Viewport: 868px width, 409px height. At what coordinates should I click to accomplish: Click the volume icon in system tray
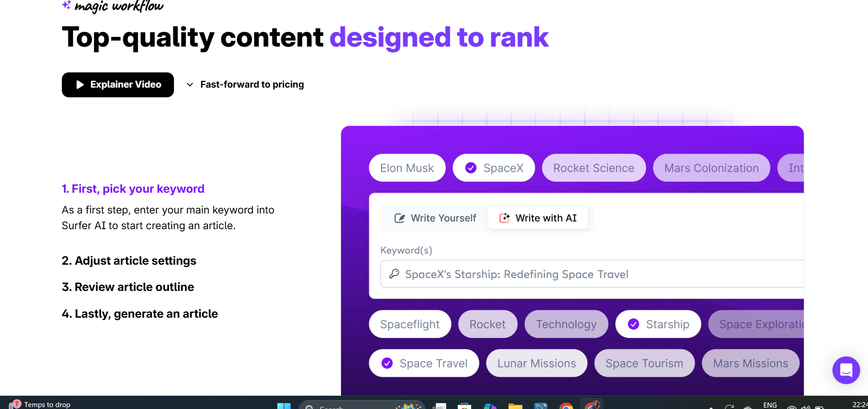pyautogui.click(x=806, y=407)
